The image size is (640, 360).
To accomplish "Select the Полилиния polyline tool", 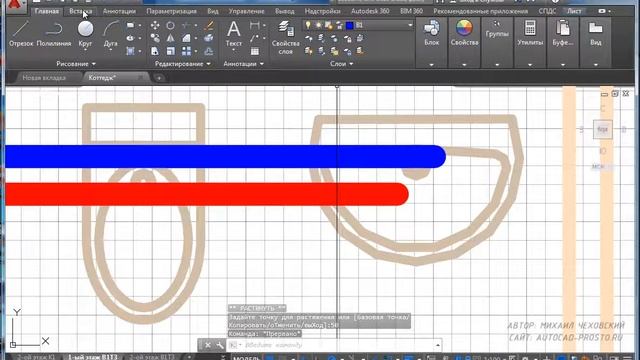I will point(54,34).
